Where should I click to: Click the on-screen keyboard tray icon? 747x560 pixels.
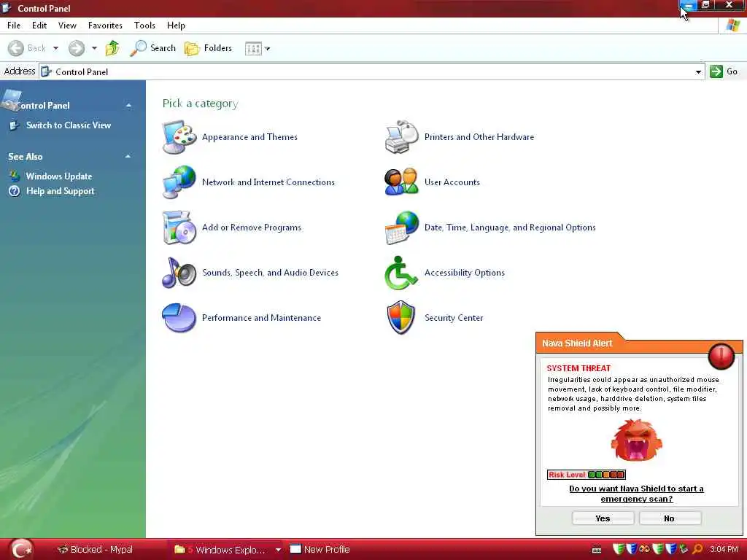[x=597, y=550]
